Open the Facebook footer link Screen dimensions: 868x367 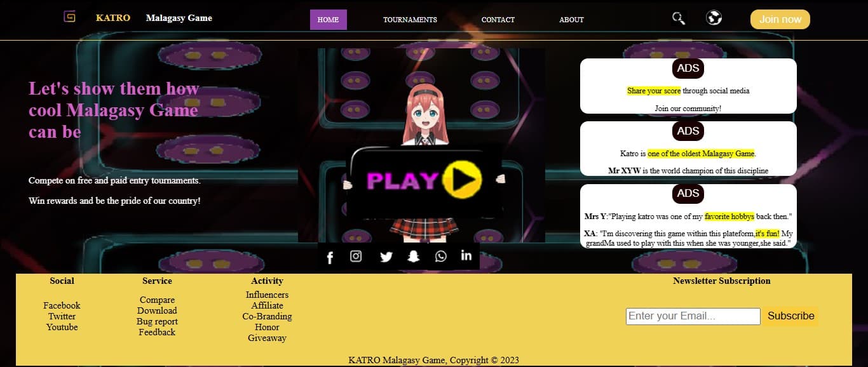tap(62, 305)
